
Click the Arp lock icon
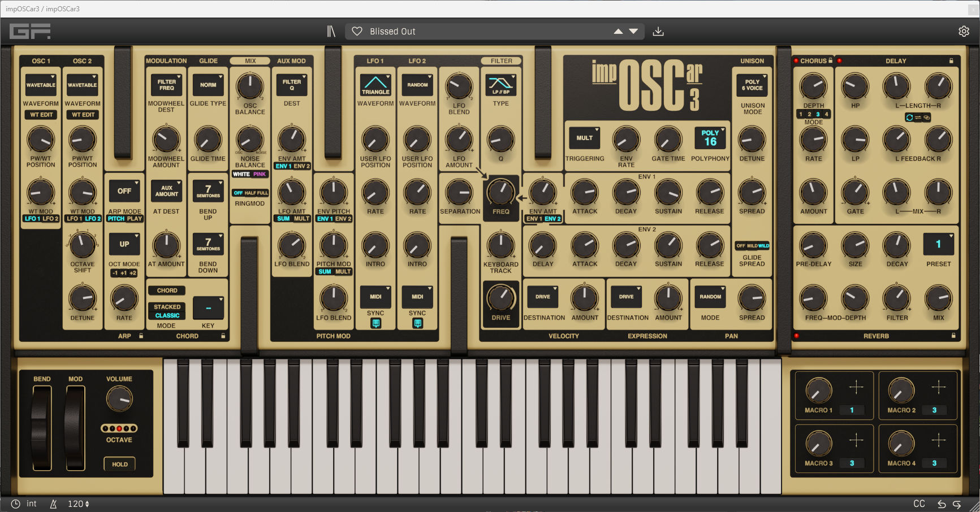pyautogui.click(x=141, y=336)
